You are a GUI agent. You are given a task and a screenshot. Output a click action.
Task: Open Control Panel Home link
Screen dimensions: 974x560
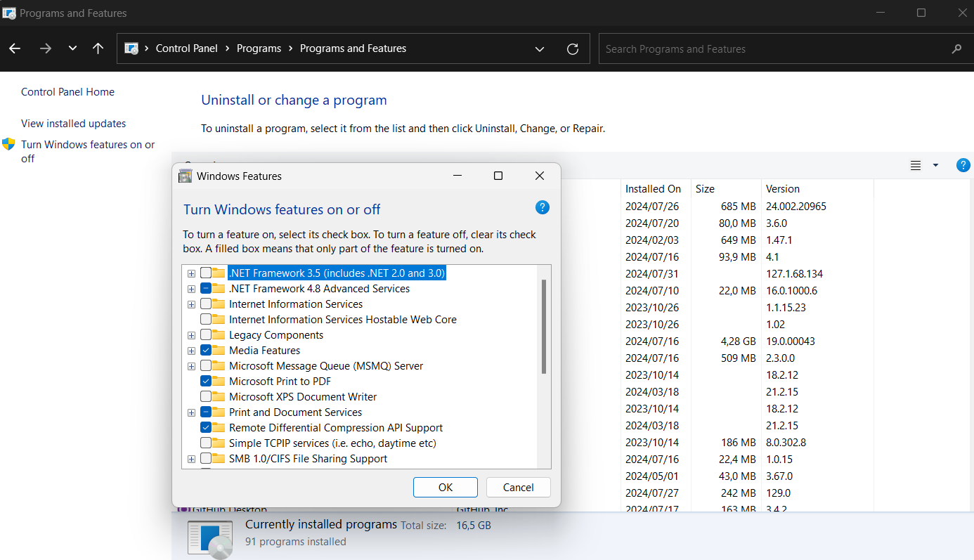tap(67, 92)
